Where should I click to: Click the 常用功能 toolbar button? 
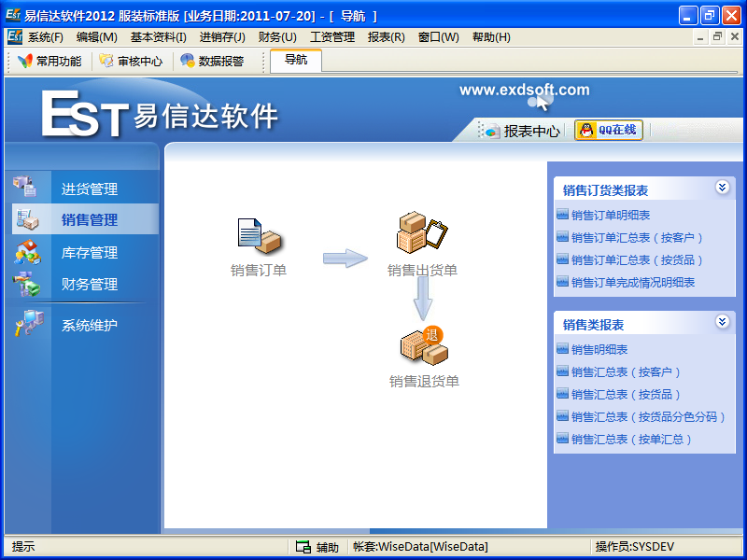tap(49, 62)
